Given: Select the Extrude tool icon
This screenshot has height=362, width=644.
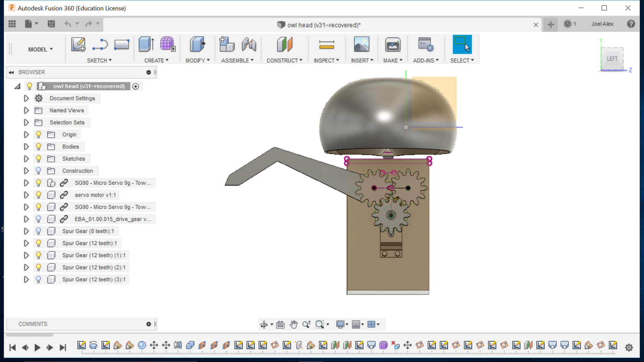Looking at the screenshot, I should point(146,44).
